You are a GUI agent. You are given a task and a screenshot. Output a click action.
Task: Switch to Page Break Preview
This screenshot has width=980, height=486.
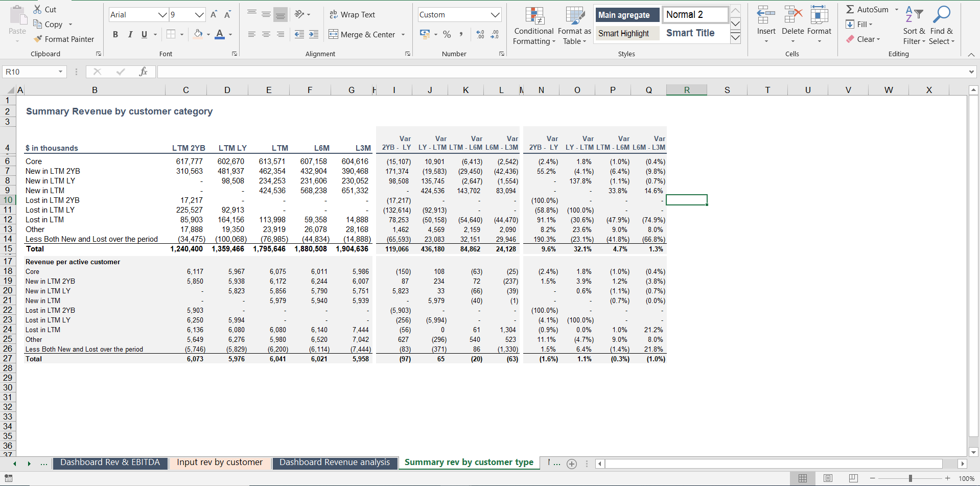tap(853, 478)
